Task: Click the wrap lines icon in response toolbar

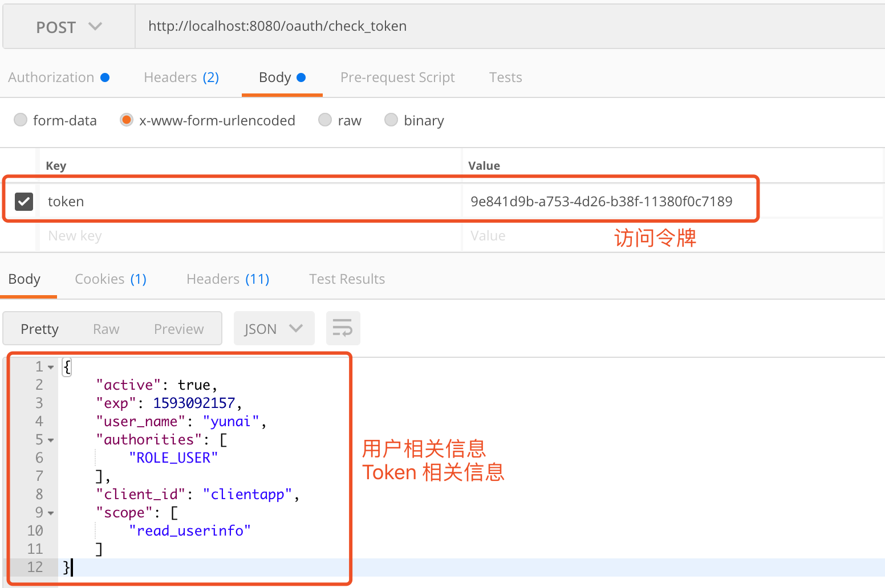Action: pos(343,328)
